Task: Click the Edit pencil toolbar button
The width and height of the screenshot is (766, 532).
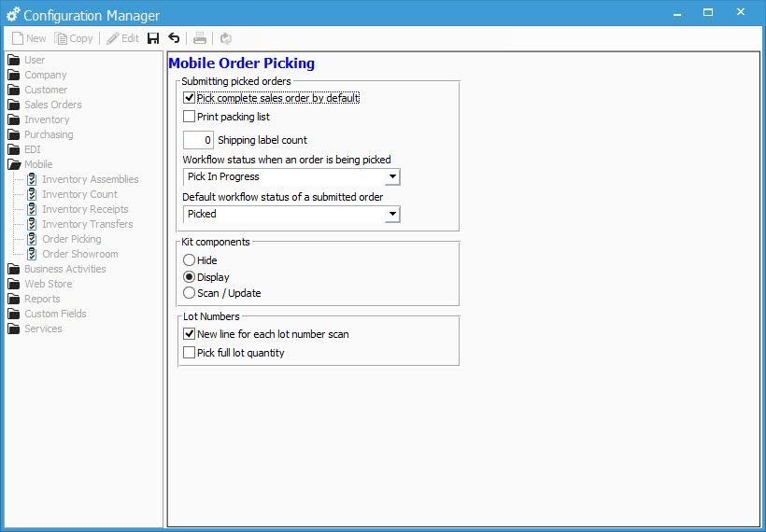Action: pyautogui.click(x=122, y=38)
